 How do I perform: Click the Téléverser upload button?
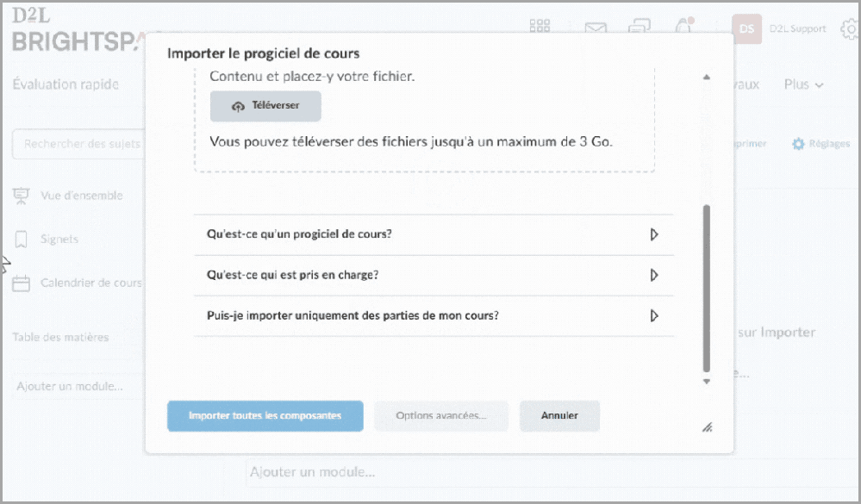265,106
